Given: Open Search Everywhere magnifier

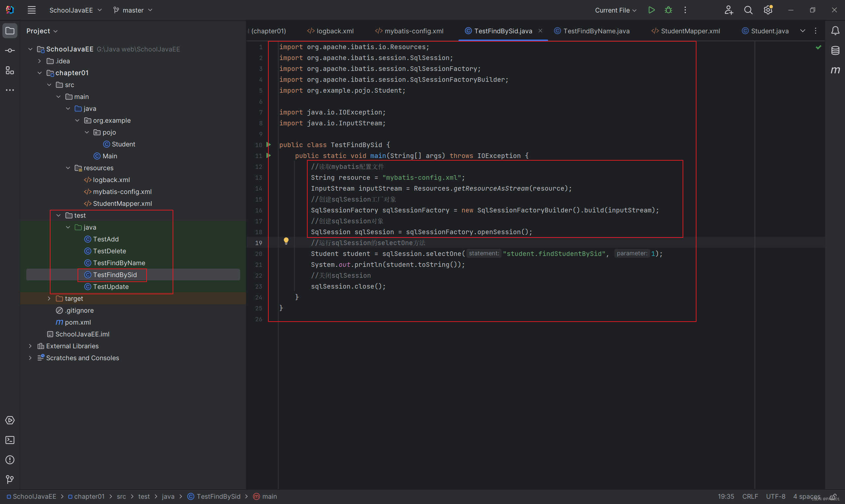Looking at the screenshot, I should 748,10.
